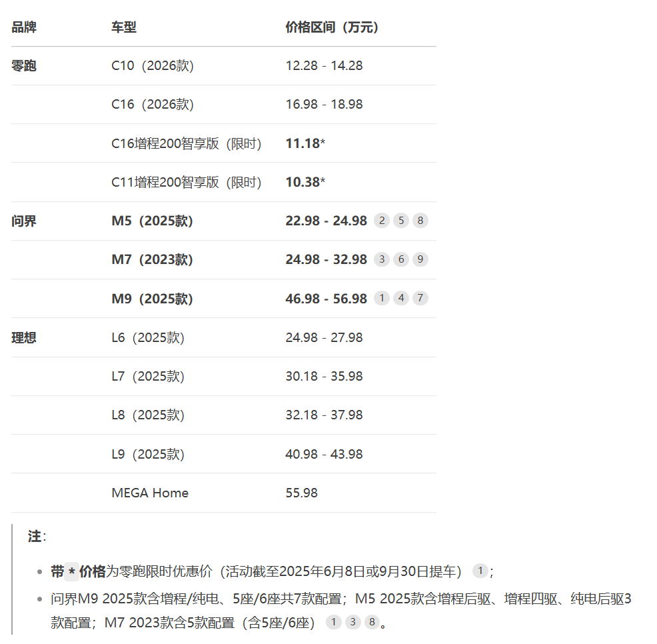Open citation badge 7 in M9 row

420,298
